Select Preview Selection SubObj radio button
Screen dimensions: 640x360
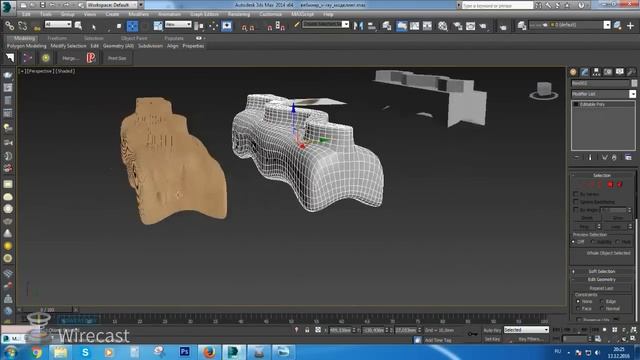click(x=593, y=242)
